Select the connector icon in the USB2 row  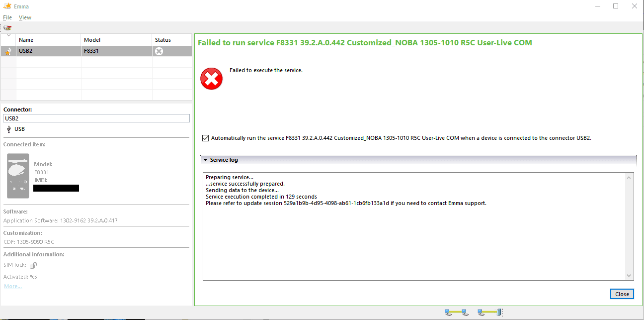pos(8,51)
